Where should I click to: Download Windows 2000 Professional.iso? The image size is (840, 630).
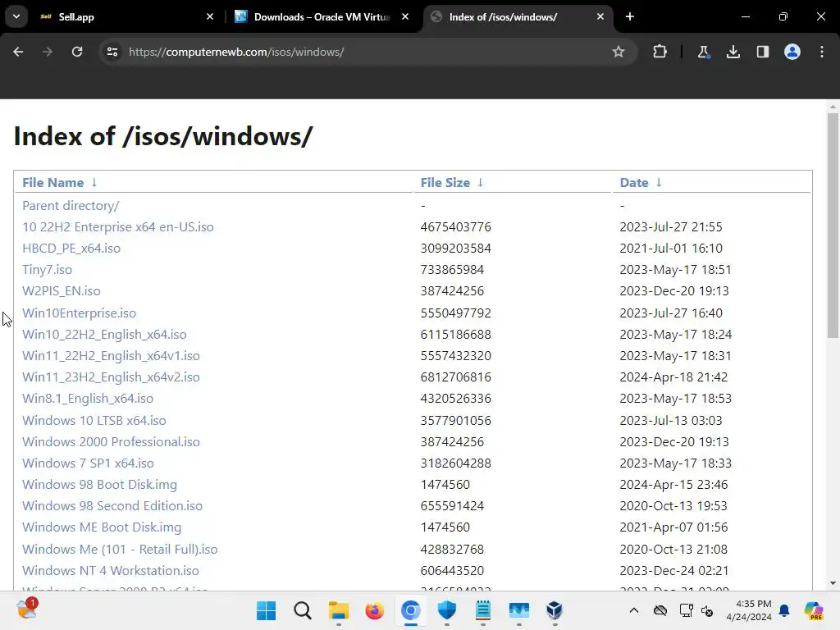111,442
